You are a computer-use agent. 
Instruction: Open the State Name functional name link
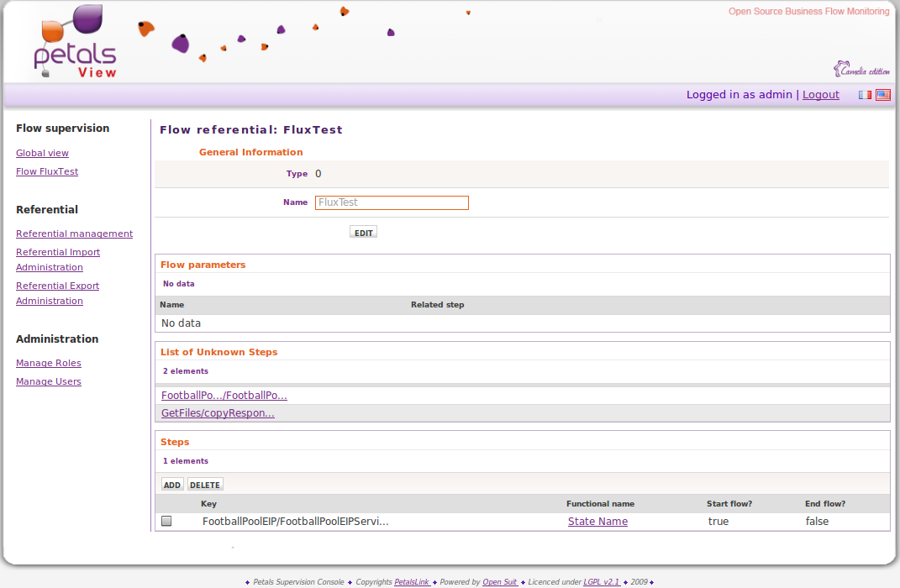(597, 522)
